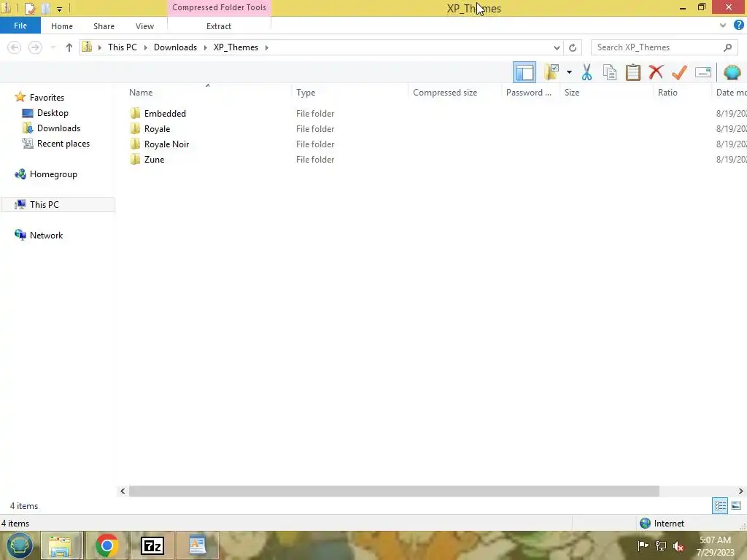Screen dimensions: 747x560
Task: Switch to the Home ribbon tab
Action: pos(62,26)
